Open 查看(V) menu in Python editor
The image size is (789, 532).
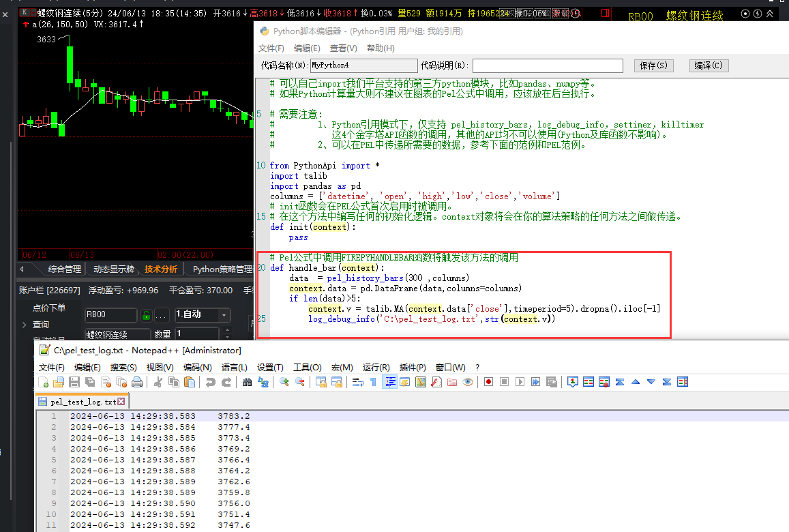click(x=344, y=48)
